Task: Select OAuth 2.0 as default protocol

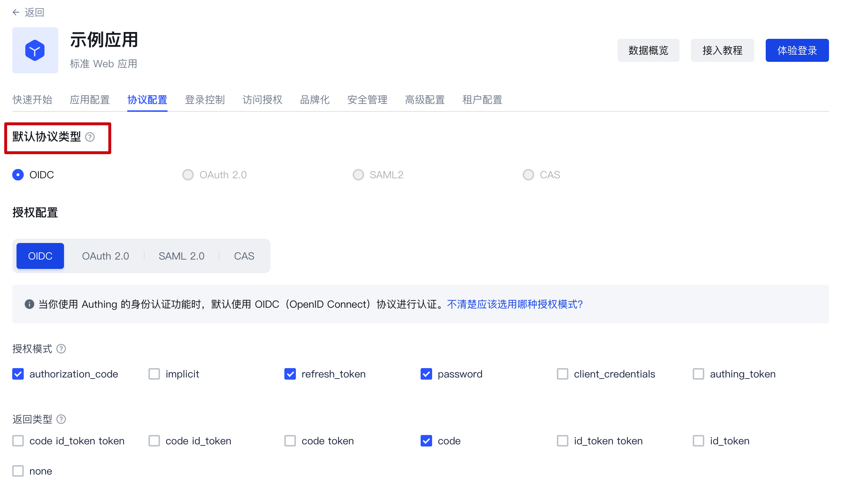Action: (188, 175)
